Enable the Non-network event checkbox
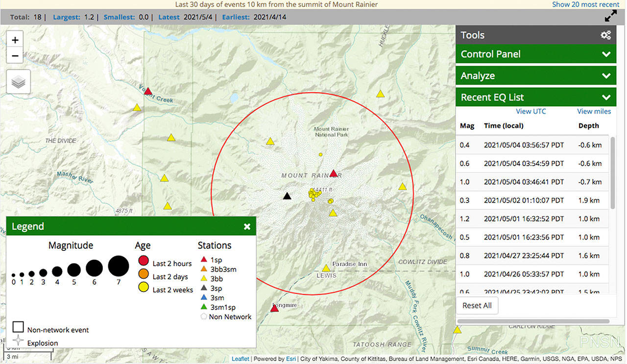Viewport: 627px width, 364px height. click(18, 326)
